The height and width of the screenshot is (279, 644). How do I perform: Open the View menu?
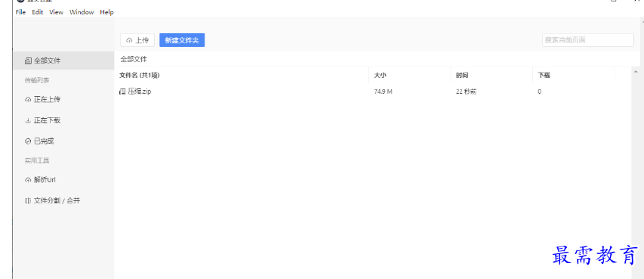click(57, 12)
